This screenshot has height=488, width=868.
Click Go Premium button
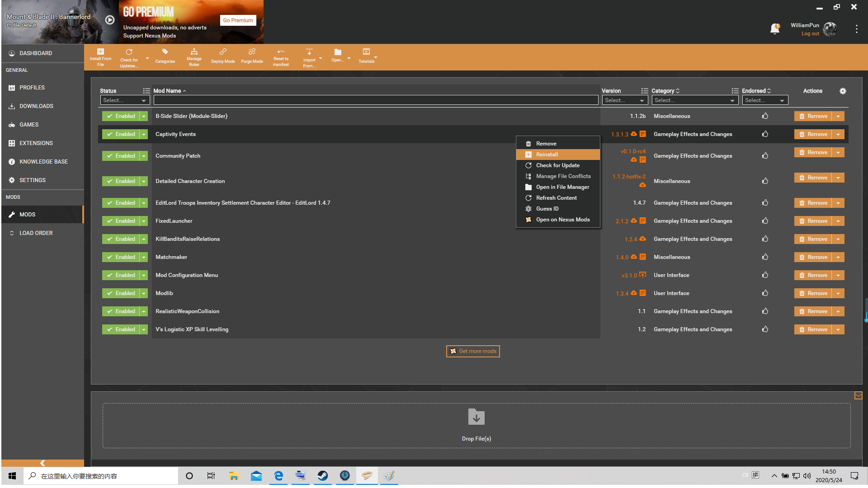pyautogui.click(x=238, y=20)
